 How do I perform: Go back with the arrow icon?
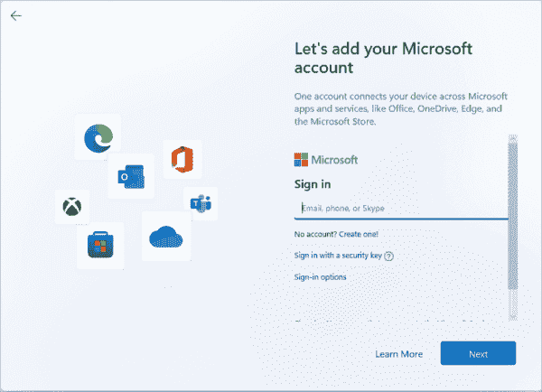(16, 15)
